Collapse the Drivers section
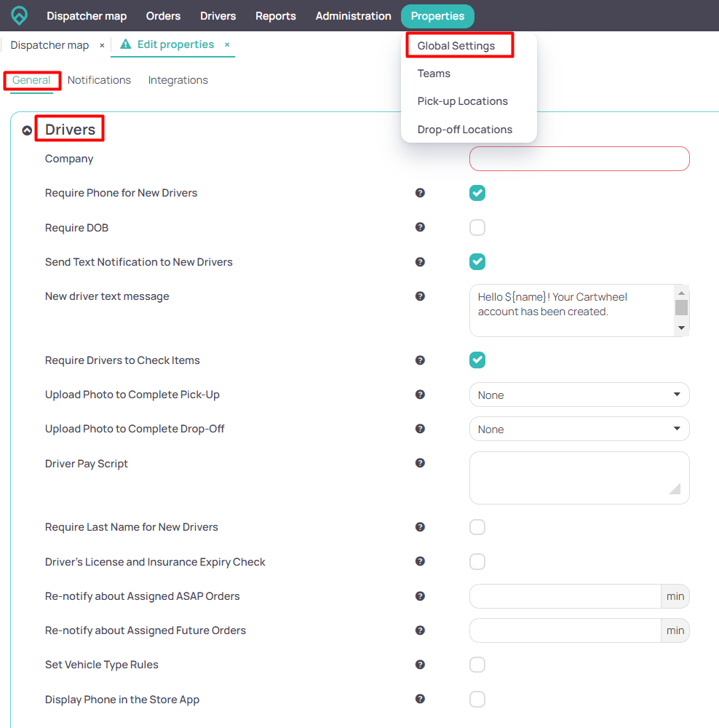 [27, 129]
